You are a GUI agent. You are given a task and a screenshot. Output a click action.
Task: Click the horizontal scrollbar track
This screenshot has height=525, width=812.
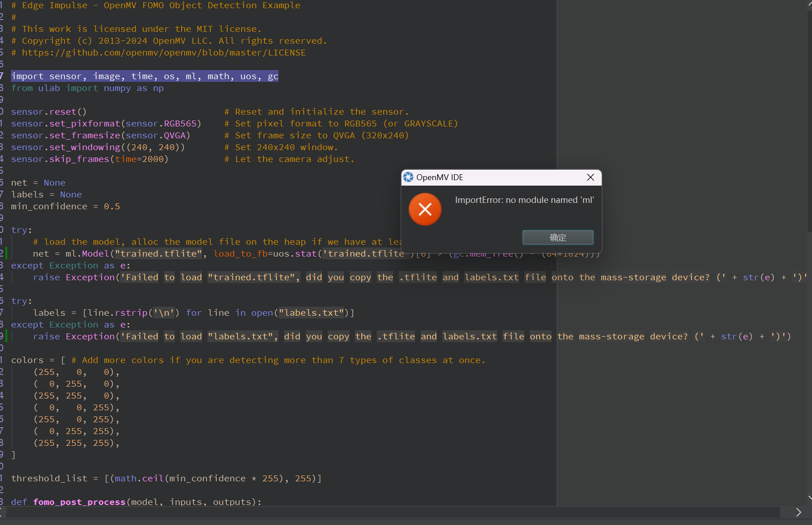[x=394, y=512]
